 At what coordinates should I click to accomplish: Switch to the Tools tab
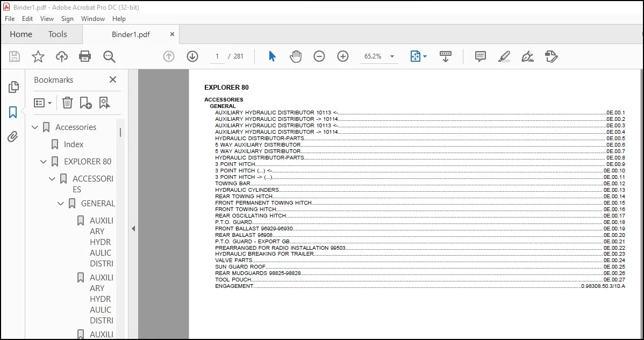pyautogui.click(x=58, y=34)
